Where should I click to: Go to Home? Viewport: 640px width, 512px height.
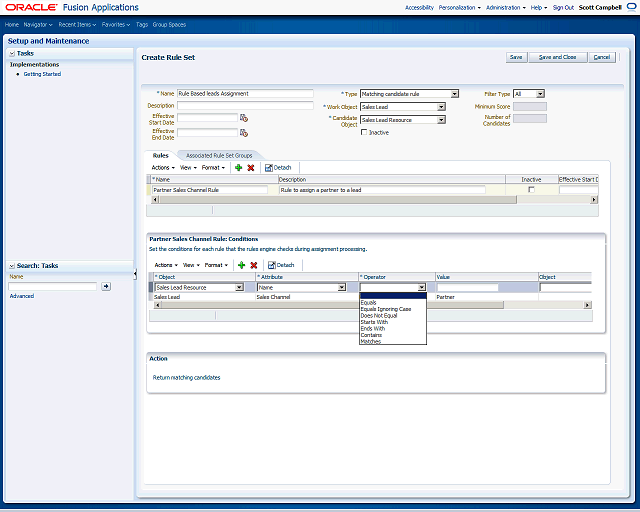(x=12, y=24)
